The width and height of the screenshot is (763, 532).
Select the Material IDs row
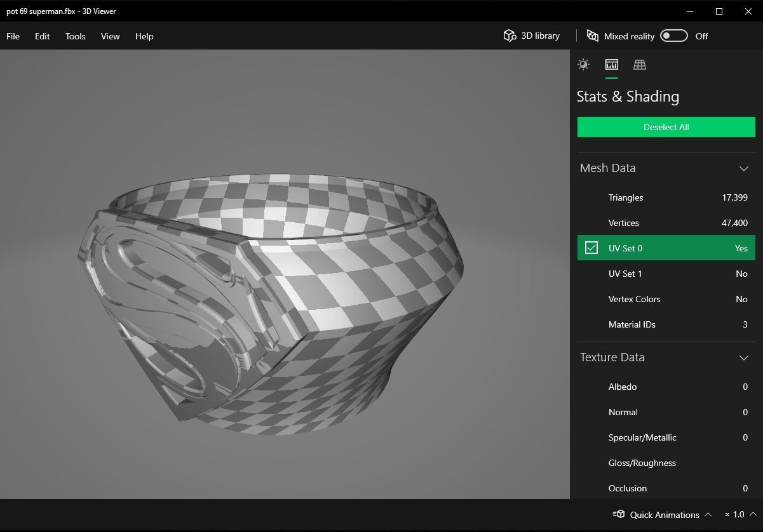[x=666, y=324]
